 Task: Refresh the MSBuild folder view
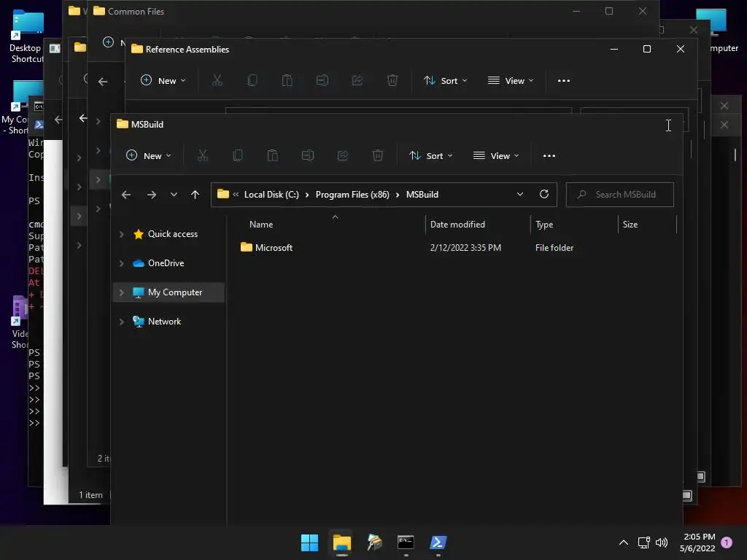click(x=544, y=194)
